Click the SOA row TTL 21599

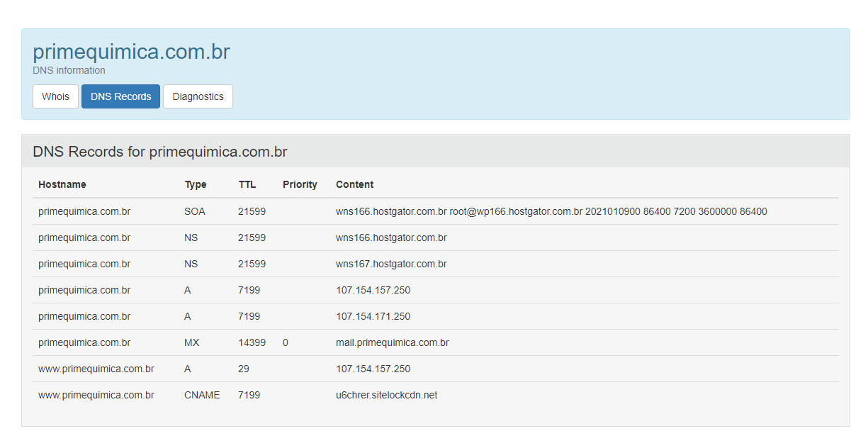click(x=252, y=211)
